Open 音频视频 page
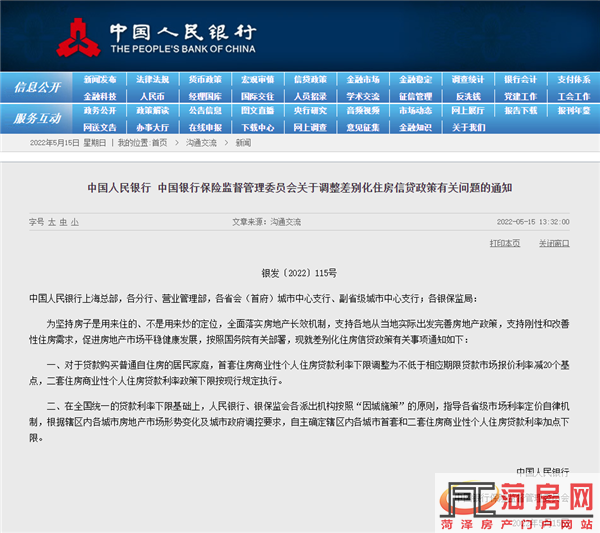The image size is (600, 533). coord(363,111)
